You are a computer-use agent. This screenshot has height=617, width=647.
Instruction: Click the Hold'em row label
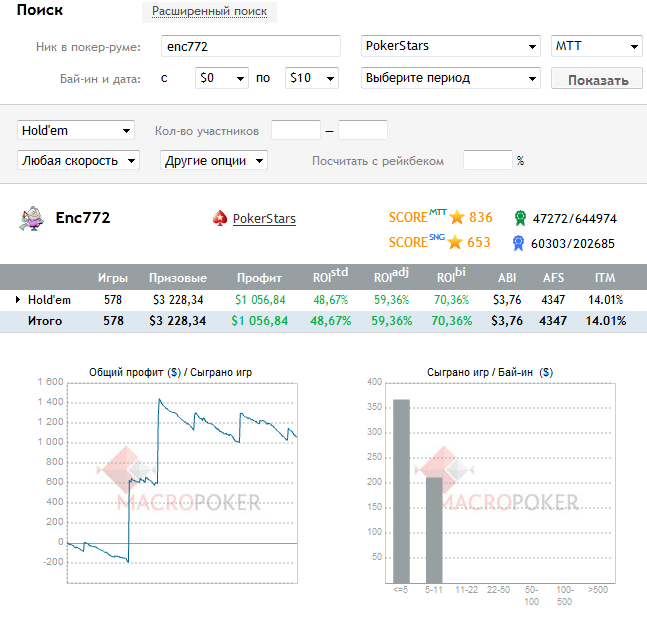49,300
